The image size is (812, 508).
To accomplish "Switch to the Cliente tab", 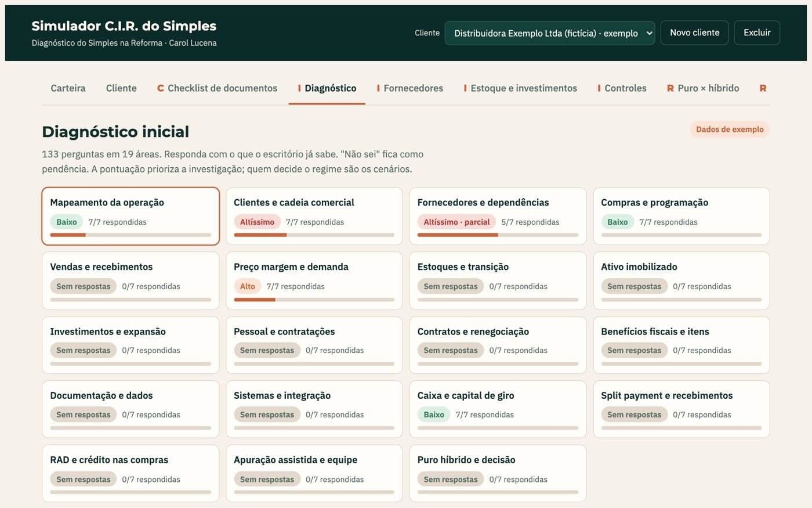I will click(x=121, y=88).
